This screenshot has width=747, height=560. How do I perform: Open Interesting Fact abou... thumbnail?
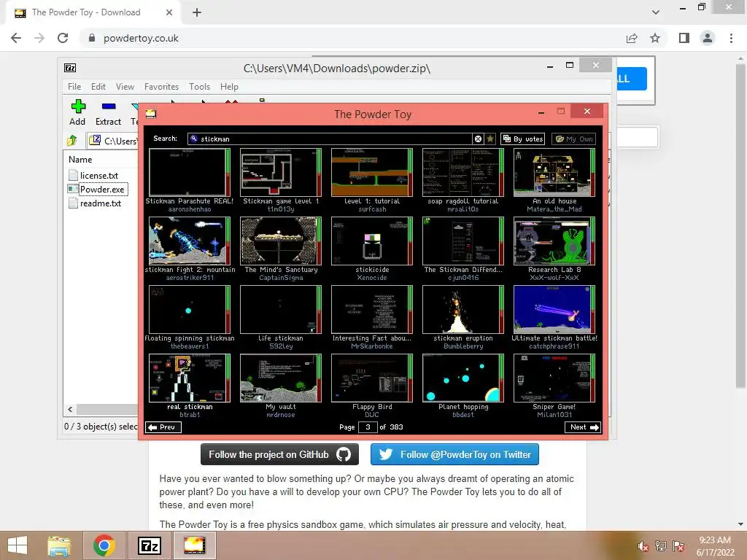point(371,309)
